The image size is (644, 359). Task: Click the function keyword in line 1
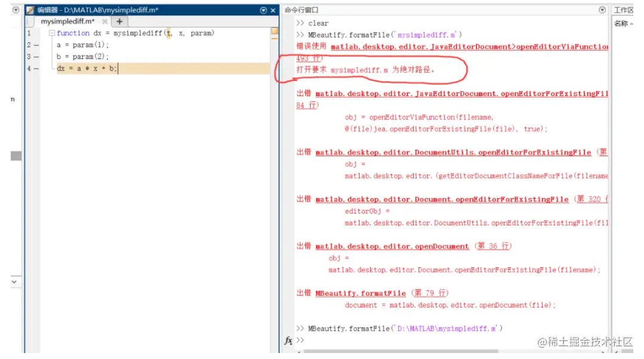point(73,33)
